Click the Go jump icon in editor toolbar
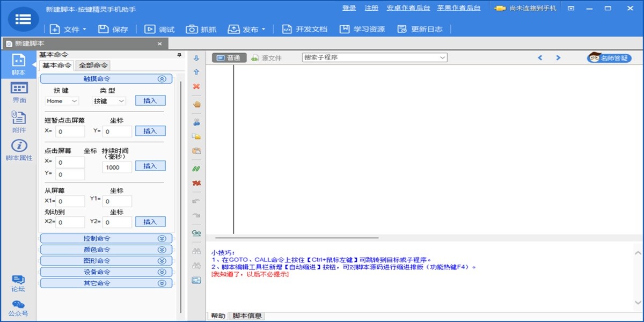Viewport: 644px width, 322px height. [196, 233]
